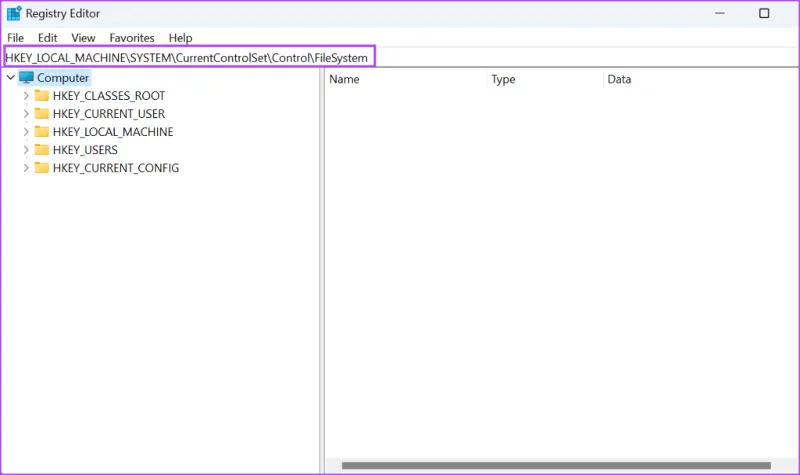Expand the HKEY_CURRENT_CONFIG node
The height and width of the screenshot is (475, 800).
pyautogui.click(x=26, y=168)
